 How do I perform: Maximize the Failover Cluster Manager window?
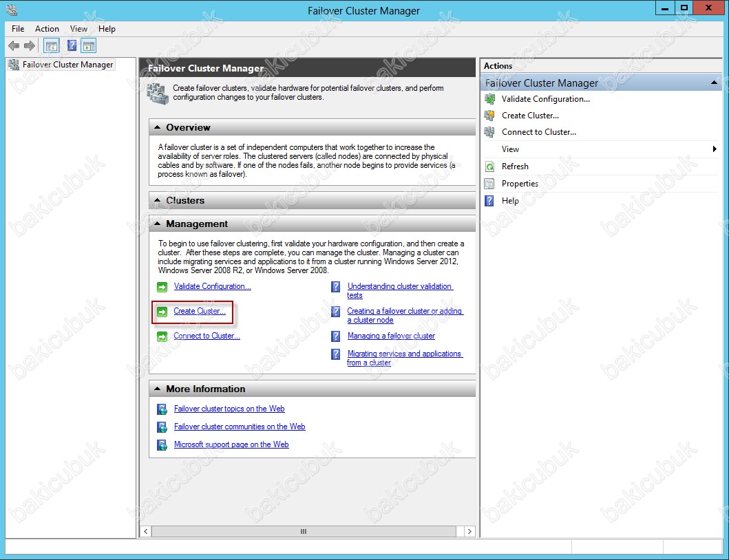click(x=684, y=8)
